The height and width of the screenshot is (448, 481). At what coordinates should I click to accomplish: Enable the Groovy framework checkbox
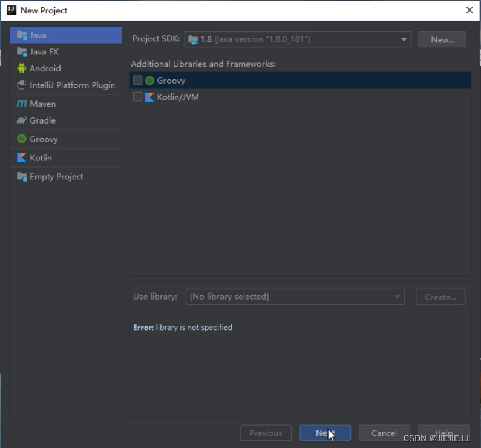(137, 81)
